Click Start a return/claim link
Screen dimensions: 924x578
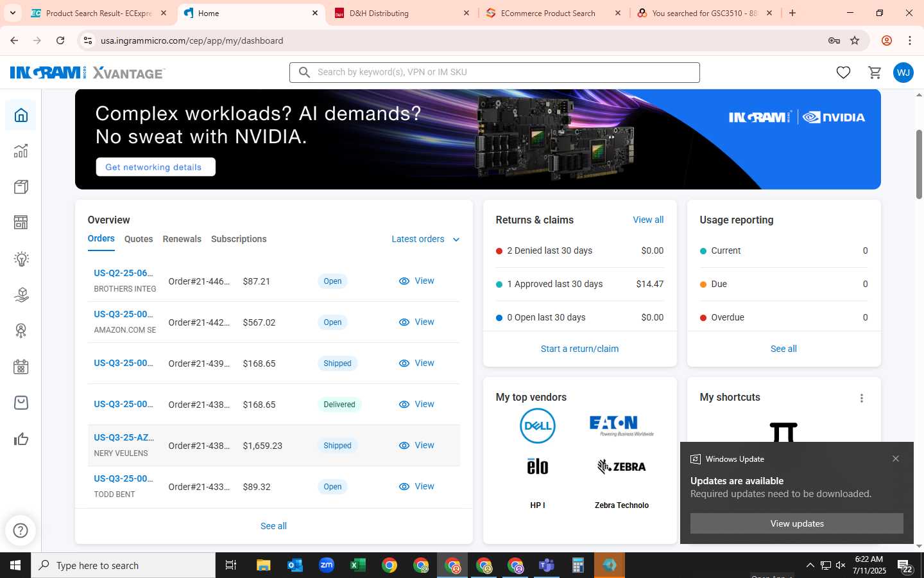pos(579,349)
